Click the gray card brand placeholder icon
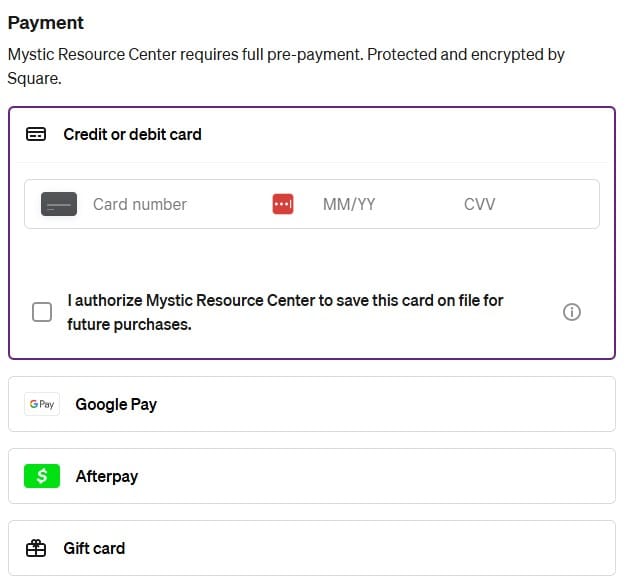 point(59,204)
